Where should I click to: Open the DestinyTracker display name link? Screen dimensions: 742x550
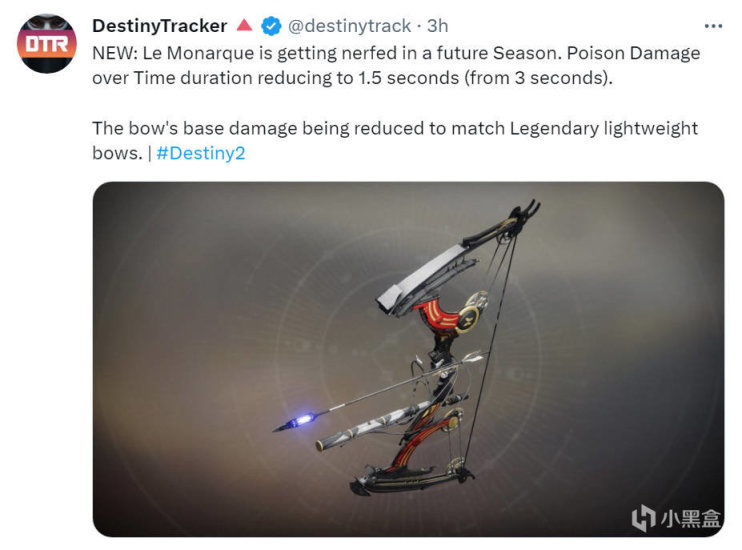(x=159, y=26)
